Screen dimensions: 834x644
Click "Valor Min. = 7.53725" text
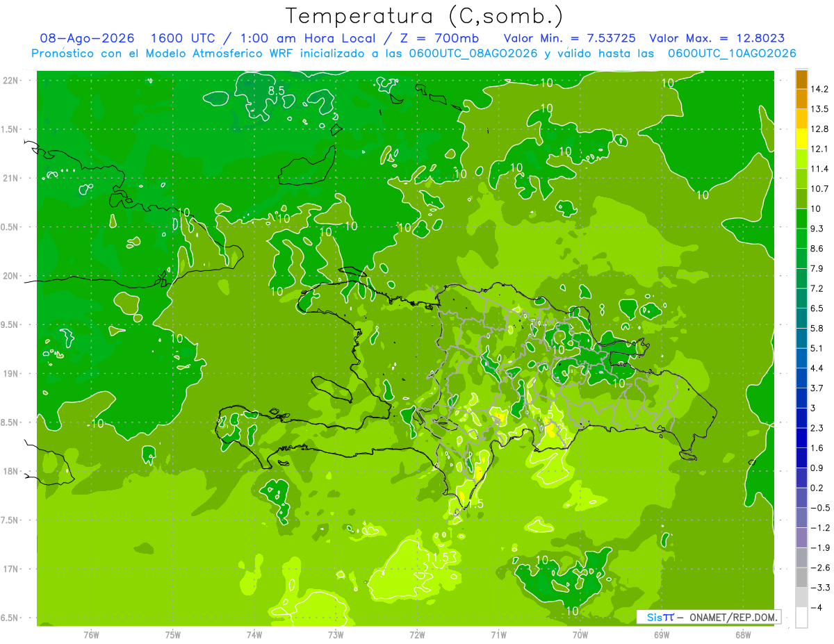click(571, 38)
